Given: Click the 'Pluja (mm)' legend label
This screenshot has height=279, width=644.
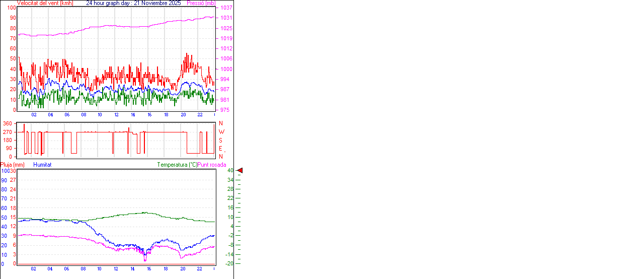Looking at the screenshot, I should pos(13,165).
